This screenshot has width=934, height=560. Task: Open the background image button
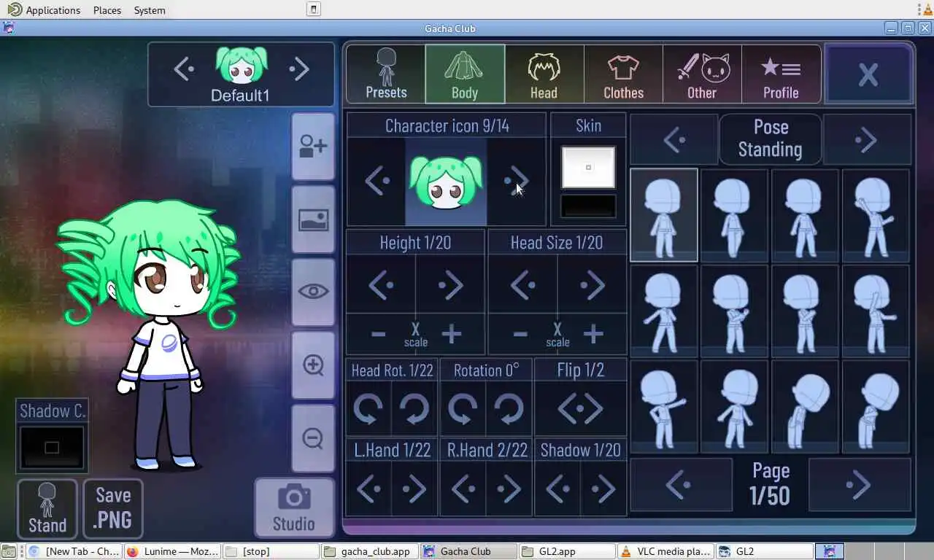(x=313, y=219)
